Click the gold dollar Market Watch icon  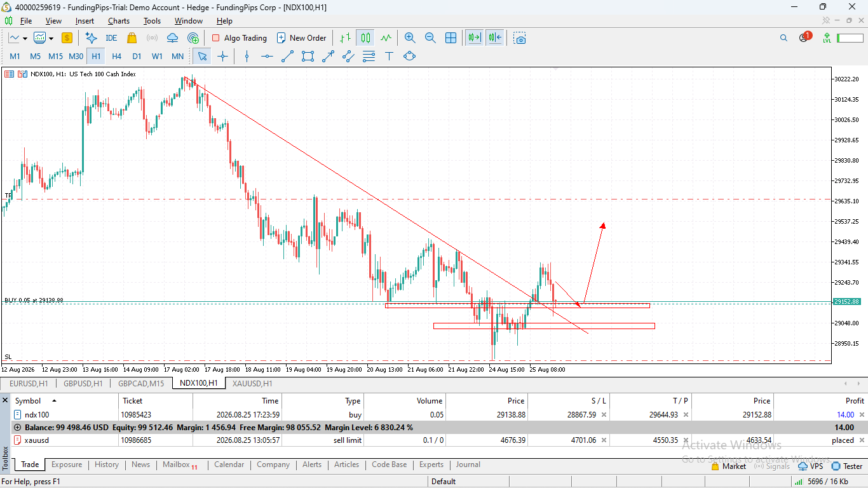[67, 38]
